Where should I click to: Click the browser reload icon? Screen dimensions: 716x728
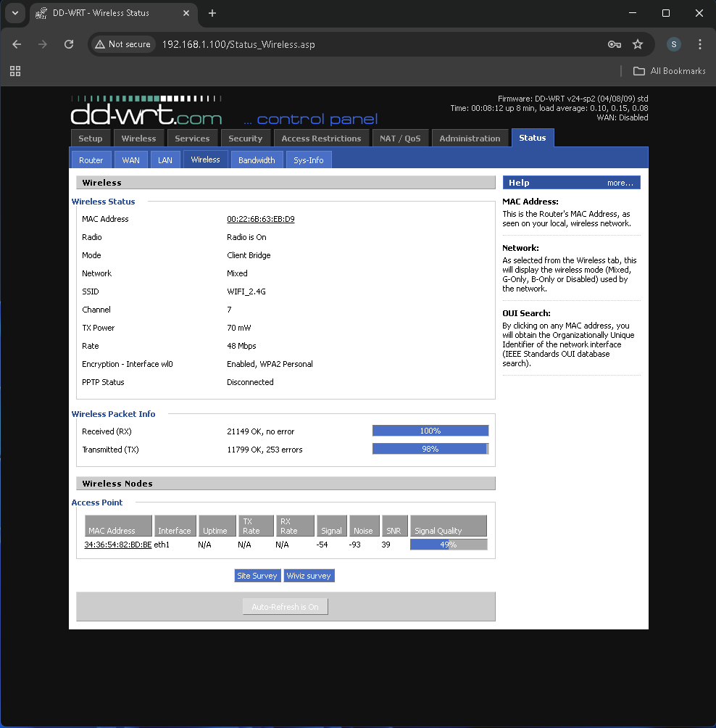[69, 44]
